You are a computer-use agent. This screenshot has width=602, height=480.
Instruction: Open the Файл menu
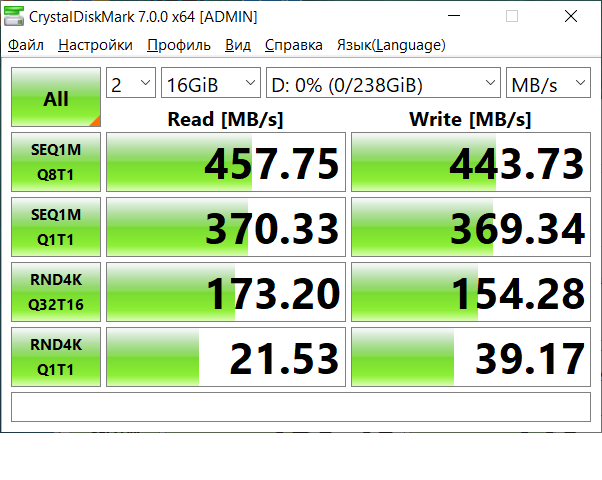coord(26,45)
